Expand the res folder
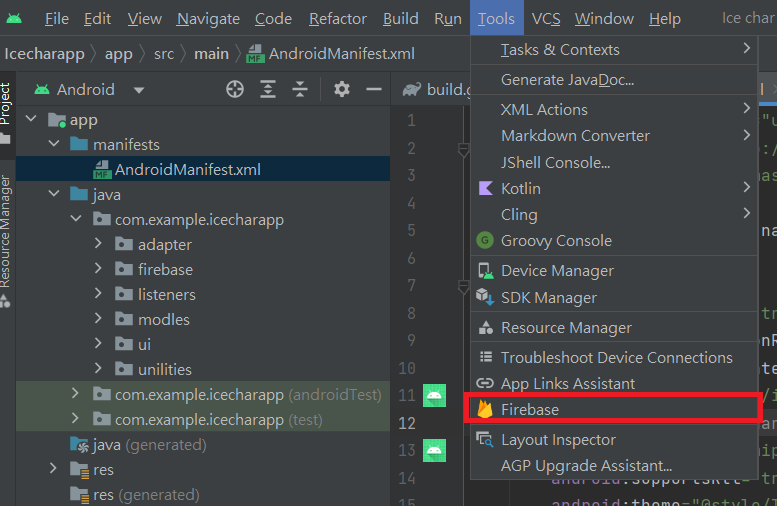This screenshot has height=506, width=777. tap(53, 468)
